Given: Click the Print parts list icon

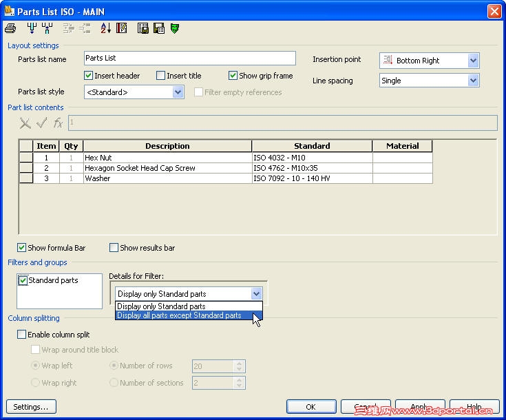Looking at the screenshot, I should click(10, 28).
